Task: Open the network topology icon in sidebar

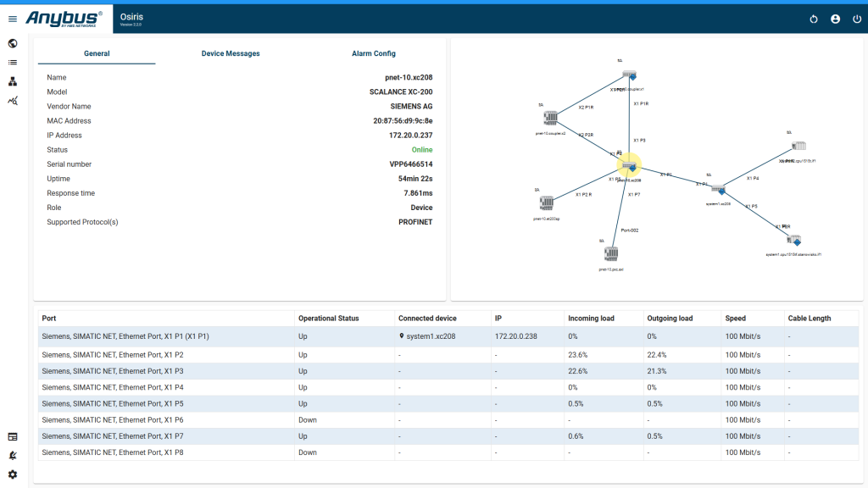Action: pyautogui.click(x=13, y=82)
